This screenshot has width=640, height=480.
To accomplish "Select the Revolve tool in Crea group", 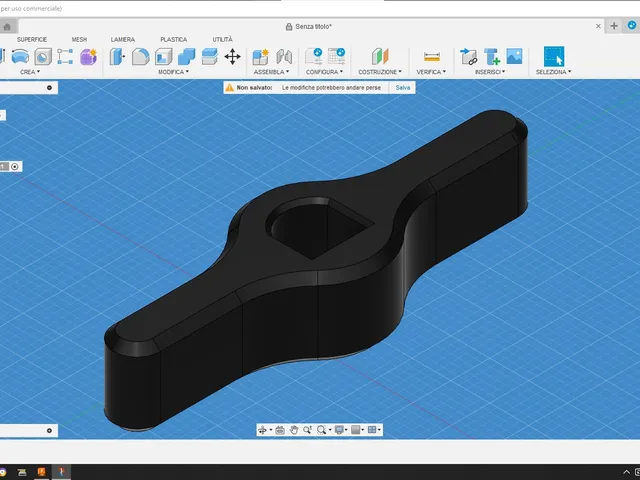I will (20, 56).
